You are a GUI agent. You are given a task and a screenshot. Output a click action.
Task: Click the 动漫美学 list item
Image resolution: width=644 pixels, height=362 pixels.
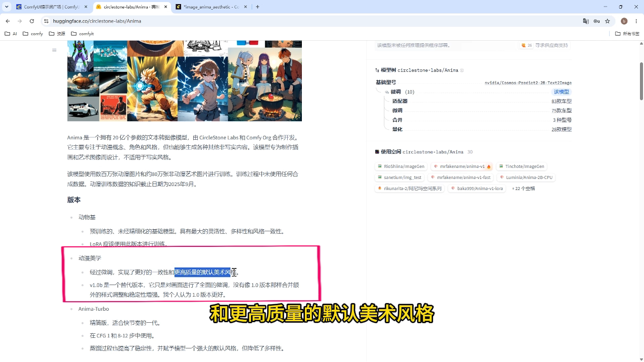pos(90,258)
